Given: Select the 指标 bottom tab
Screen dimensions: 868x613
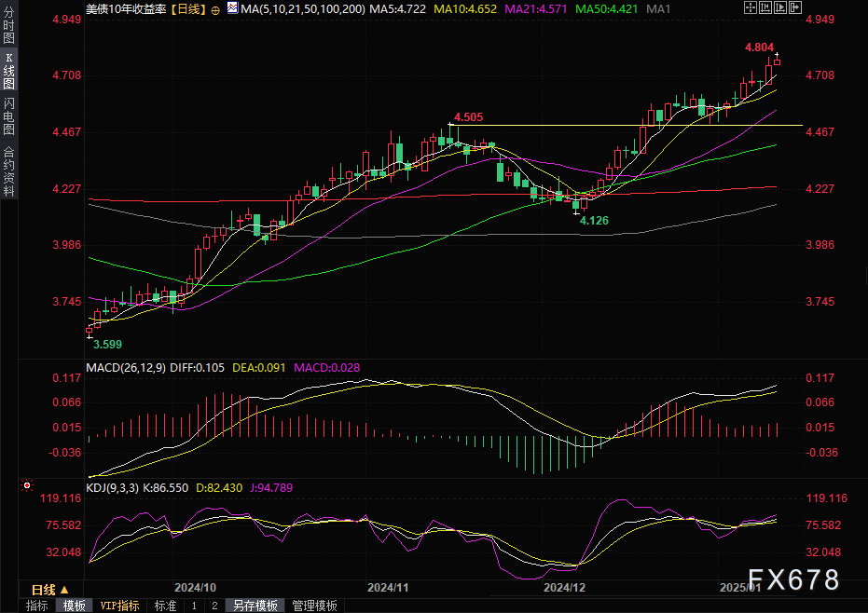Looking at the screenshot, I should tap(37, 606).
